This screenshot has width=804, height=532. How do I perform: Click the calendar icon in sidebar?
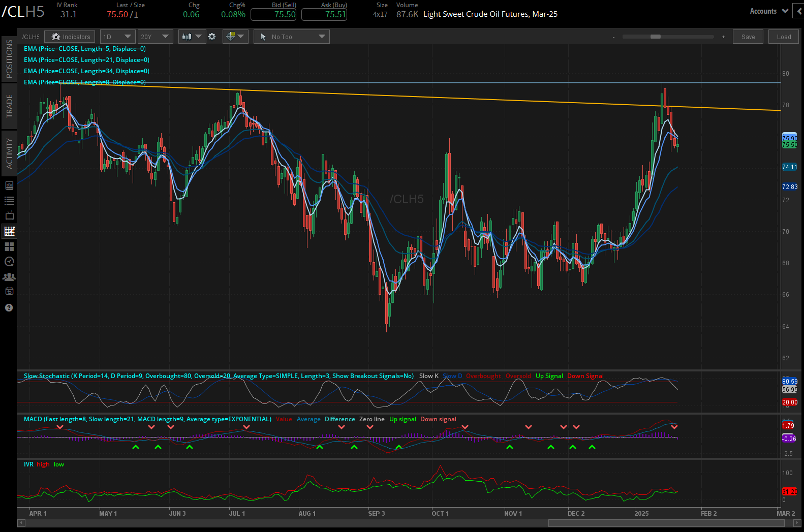pyautogui.click(x=9, y=292)
